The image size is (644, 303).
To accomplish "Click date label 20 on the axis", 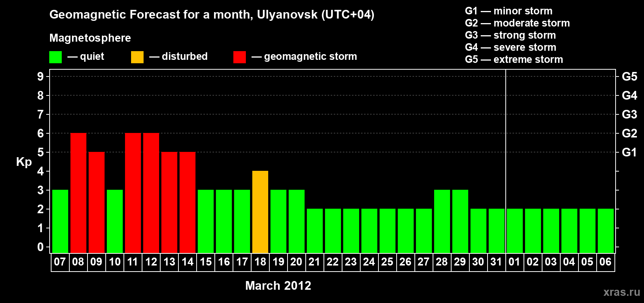I will pos(296,262).
